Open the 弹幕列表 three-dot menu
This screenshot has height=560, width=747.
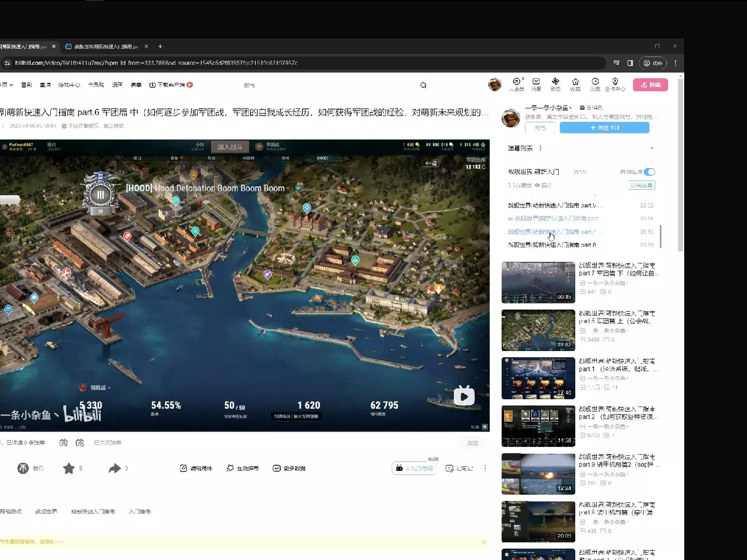click(541, 148)
